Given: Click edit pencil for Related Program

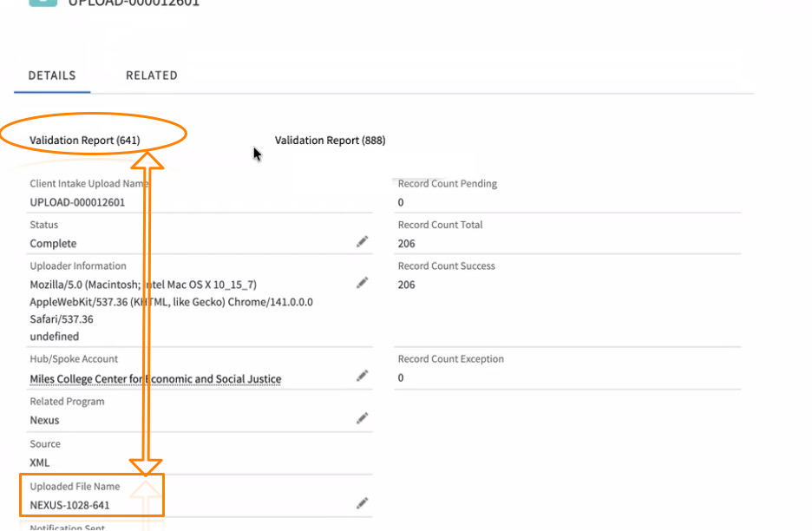Looking at the screenshot, I should (363, 418).
